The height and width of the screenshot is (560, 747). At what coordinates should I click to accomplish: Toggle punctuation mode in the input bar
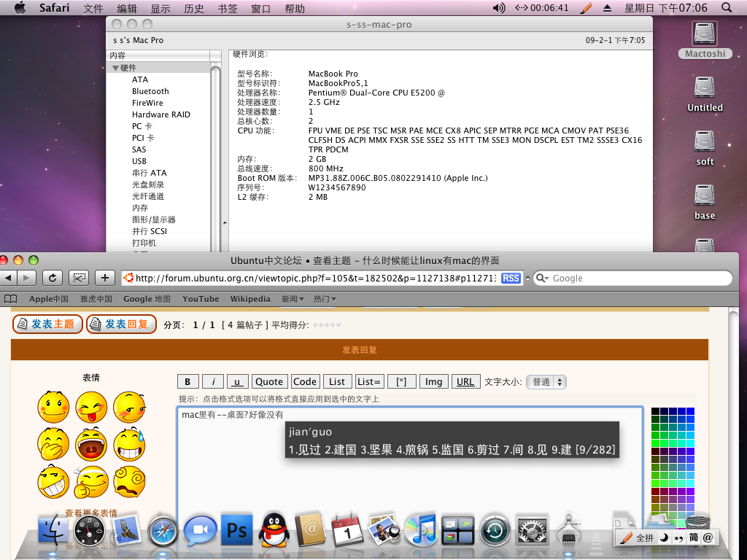679,537
